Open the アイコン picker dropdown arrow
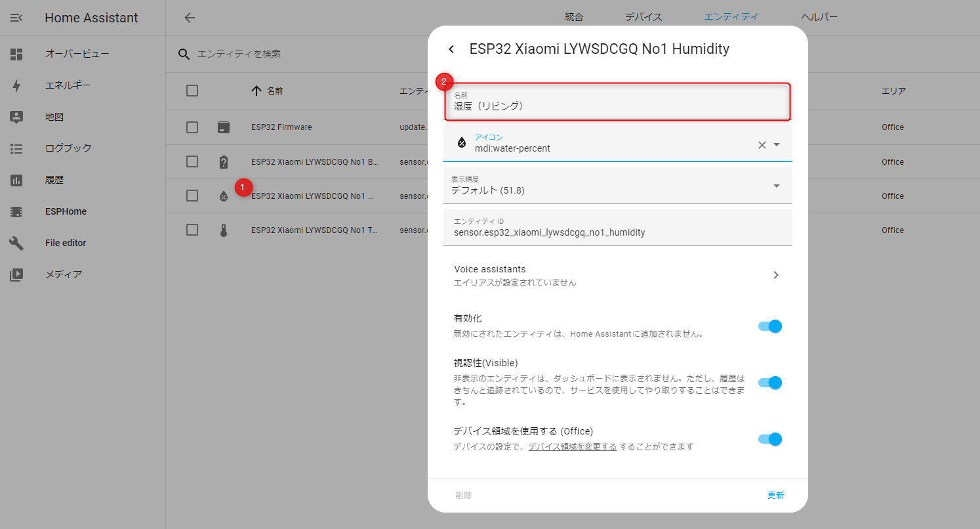Image resolution: width=980 pixels, height=529 pixels. (777, 144)
